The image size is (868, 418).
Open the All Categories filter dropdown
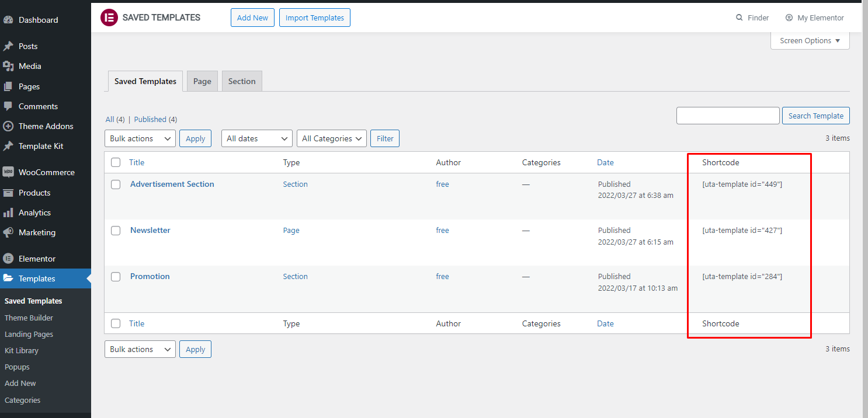click(332, 138)
